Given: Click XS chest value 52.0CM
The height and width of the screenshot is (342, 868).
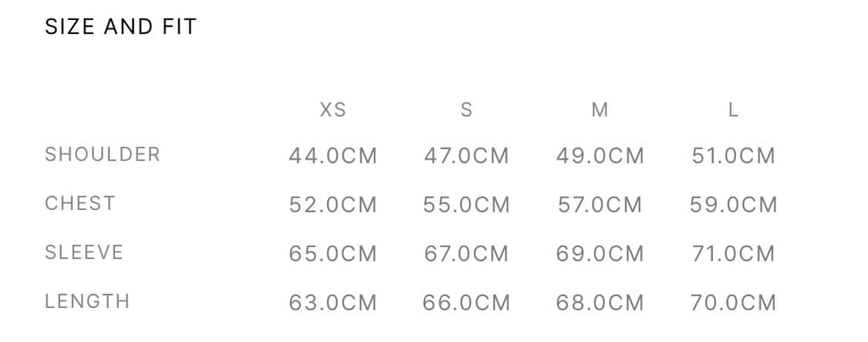Looking at the screenshot, I should (x=333, y=205).
